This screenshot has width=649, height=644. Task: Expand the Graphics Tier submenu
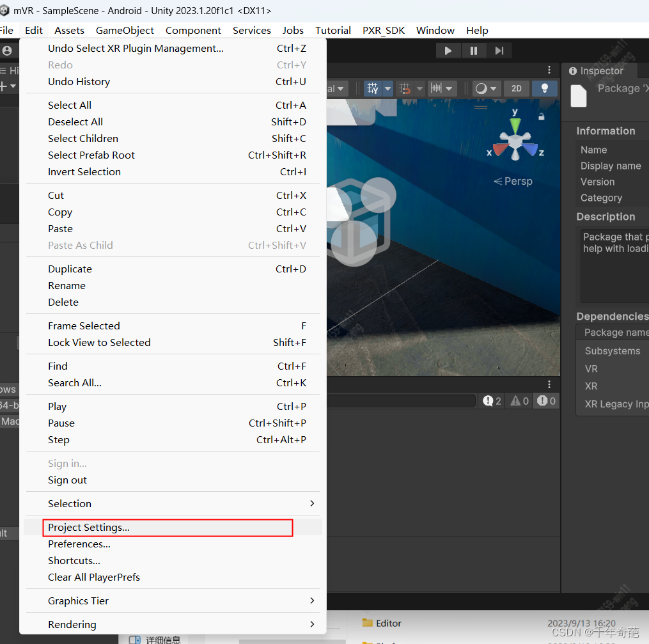(173, 601)
